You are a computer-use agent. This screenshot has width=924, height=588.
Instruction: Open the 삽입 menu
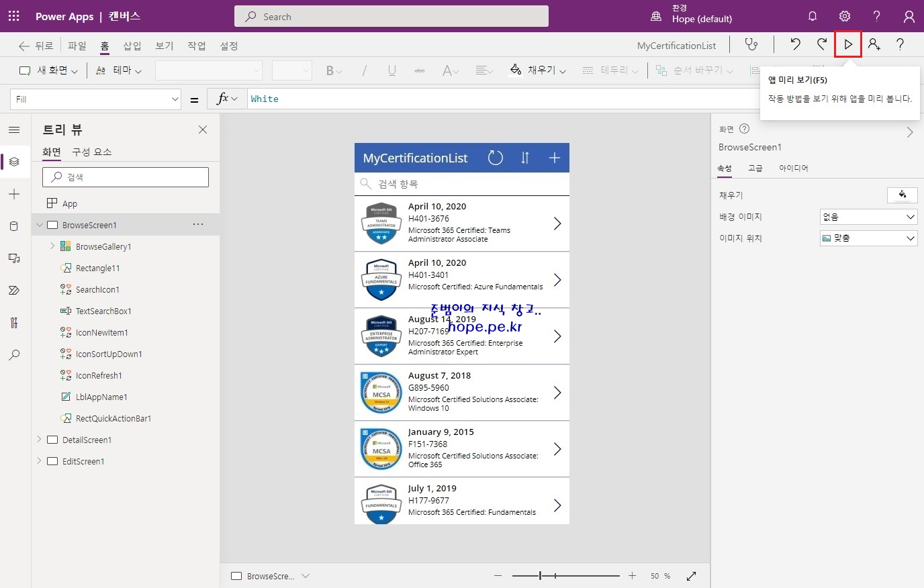(x=132, y=46)
